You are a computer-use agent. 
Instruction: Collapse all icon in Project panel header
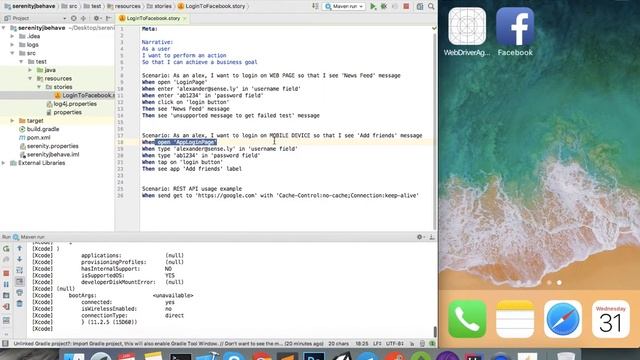coord(83,18)
